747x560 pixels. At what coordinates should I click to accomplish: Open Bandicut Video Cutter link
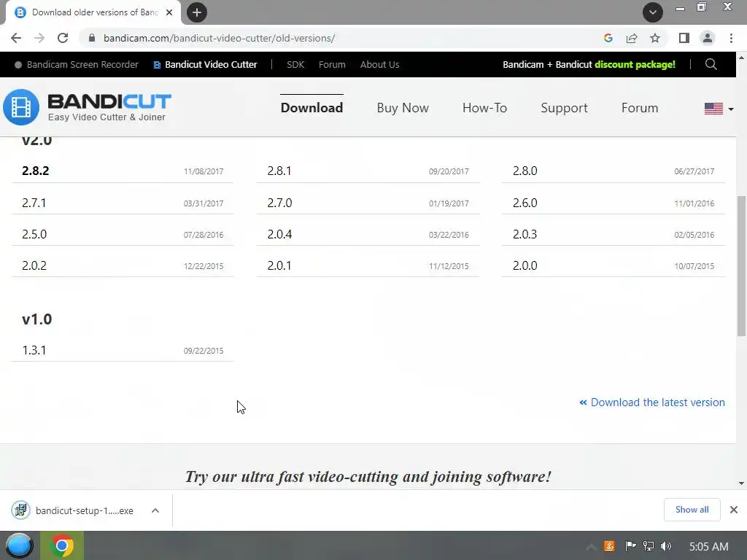pos(205,65)
